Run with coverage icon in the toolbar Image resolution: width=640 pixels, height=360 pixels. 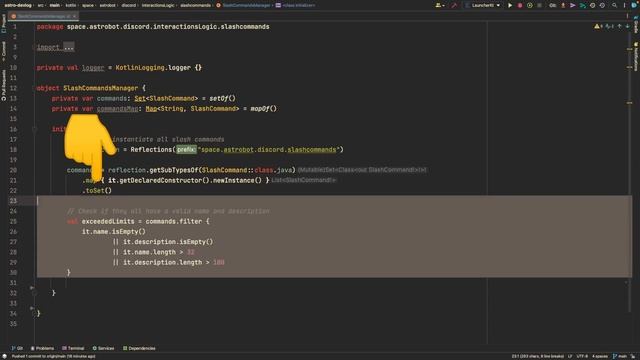[x=529, y=5]
